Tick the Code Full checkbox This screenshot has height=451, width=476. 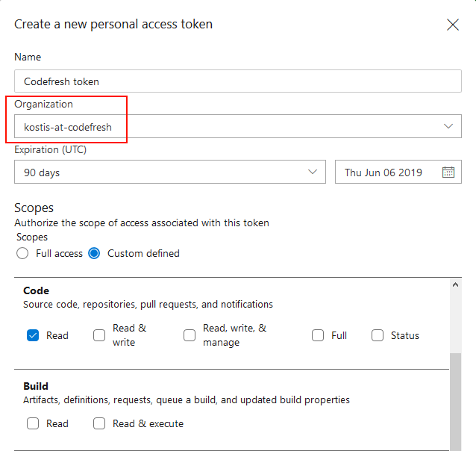click(x=318, y=335)
